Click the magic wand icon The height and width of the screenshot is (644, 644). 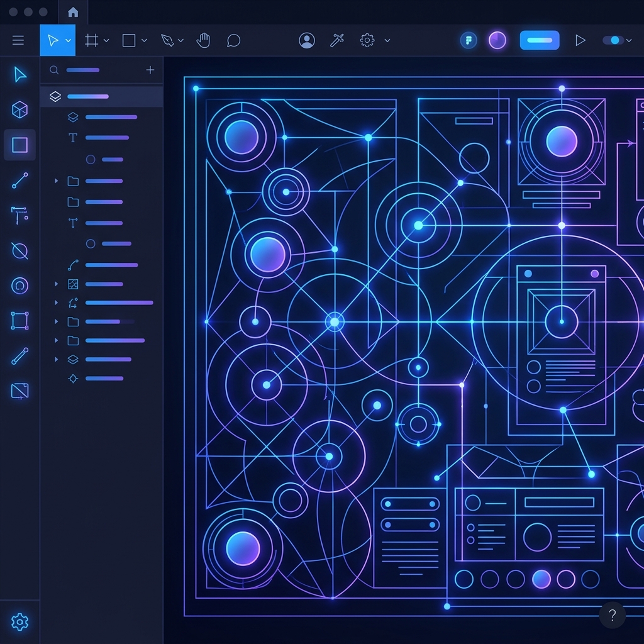click(337, 40)
